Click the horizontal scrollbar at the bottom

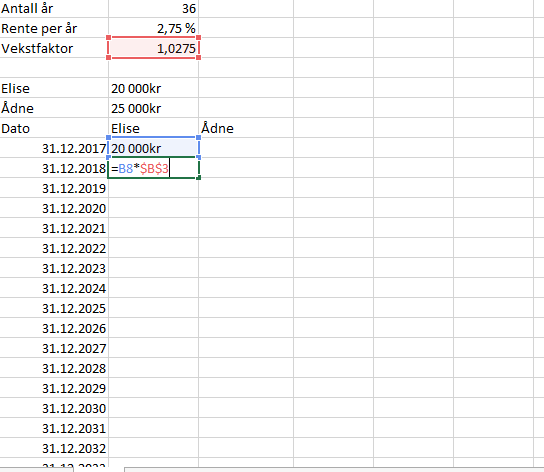point(334,470)
